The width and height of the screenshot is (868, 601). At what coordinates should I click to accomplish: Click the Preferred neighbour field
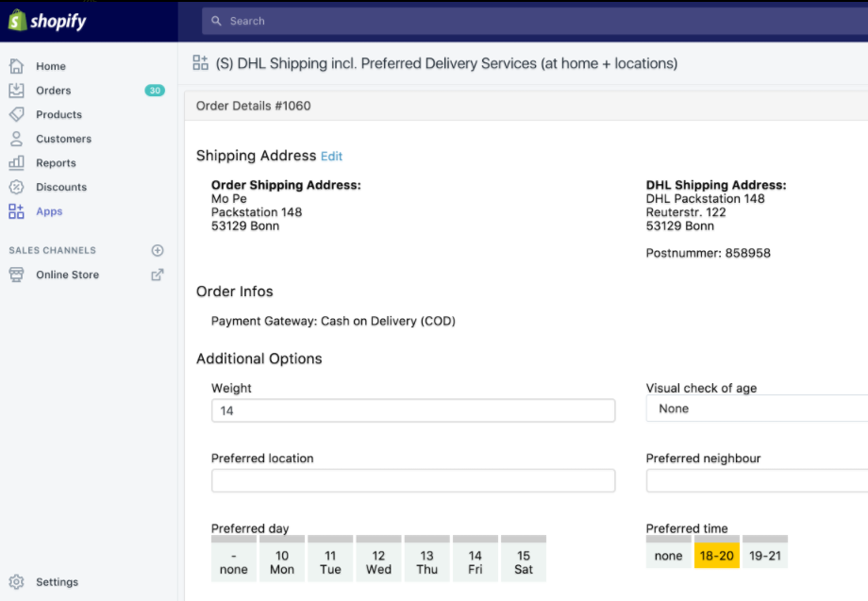tap(757, 480)
